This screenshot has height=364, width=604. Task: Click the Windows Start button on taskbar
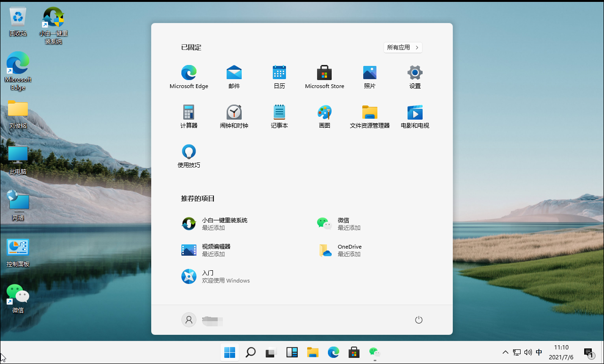(229, 352)
